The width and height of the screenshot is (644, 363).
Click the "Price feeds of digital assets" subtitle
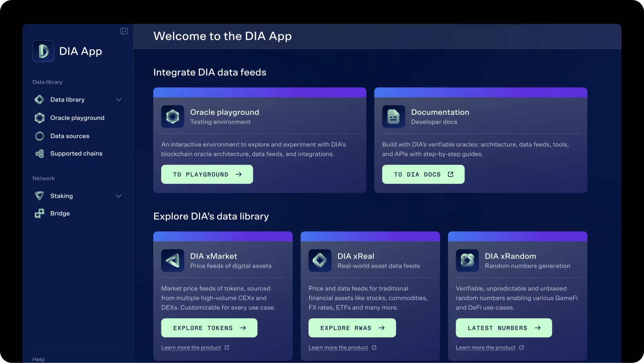(x=231, y=266)
